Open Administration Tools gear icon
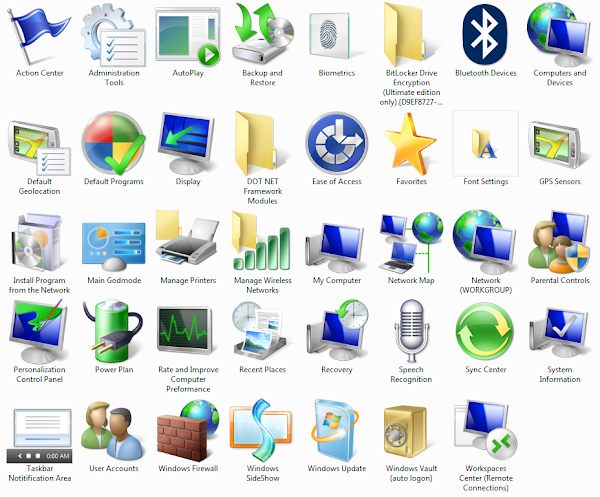This screenshot has height=497, width=600. pyautogui.click(x=114, y=36)
